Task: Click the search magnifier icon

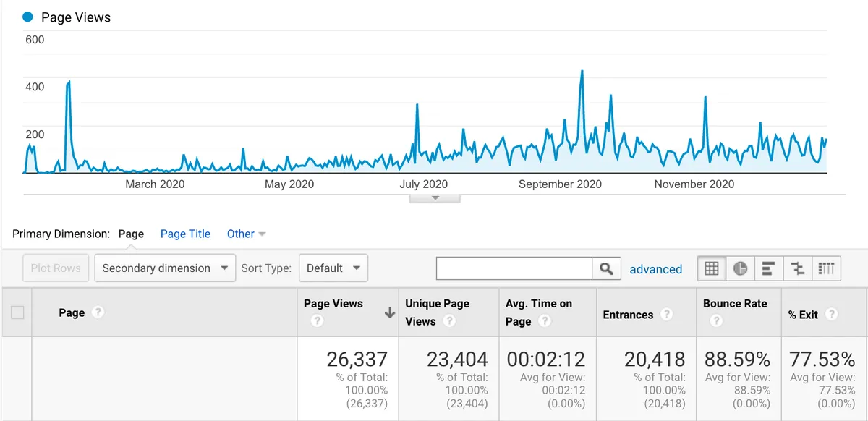Action: click(605, 268)
